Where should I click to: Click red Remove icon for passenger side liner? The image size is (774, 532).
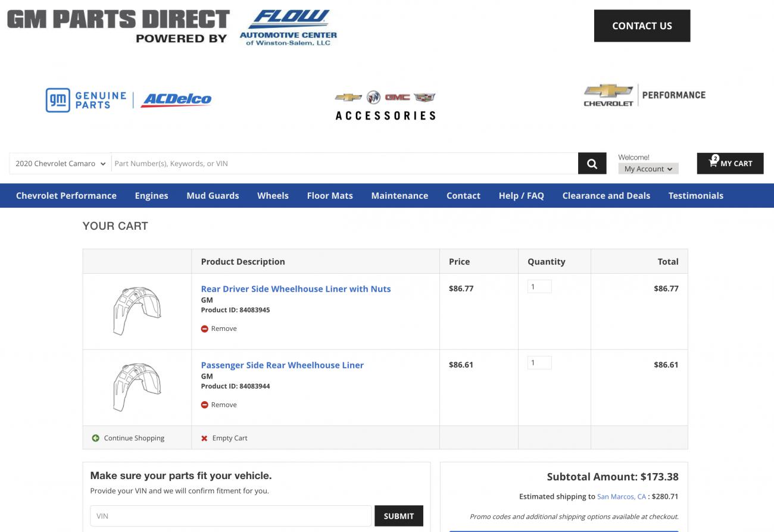(205, 405)
